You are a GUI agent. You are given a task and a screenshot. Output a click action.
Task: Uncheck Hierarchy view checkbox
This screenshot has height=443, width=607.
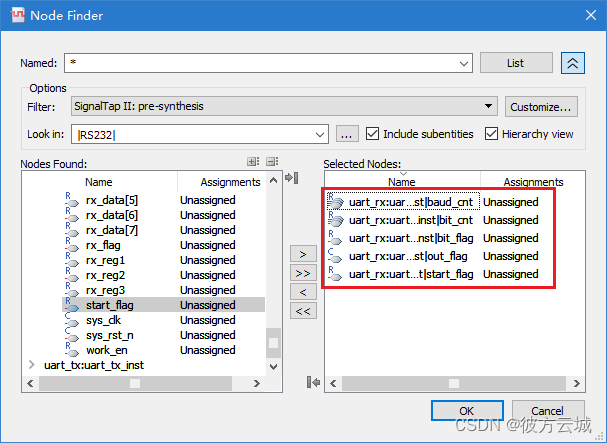(491, 134)
